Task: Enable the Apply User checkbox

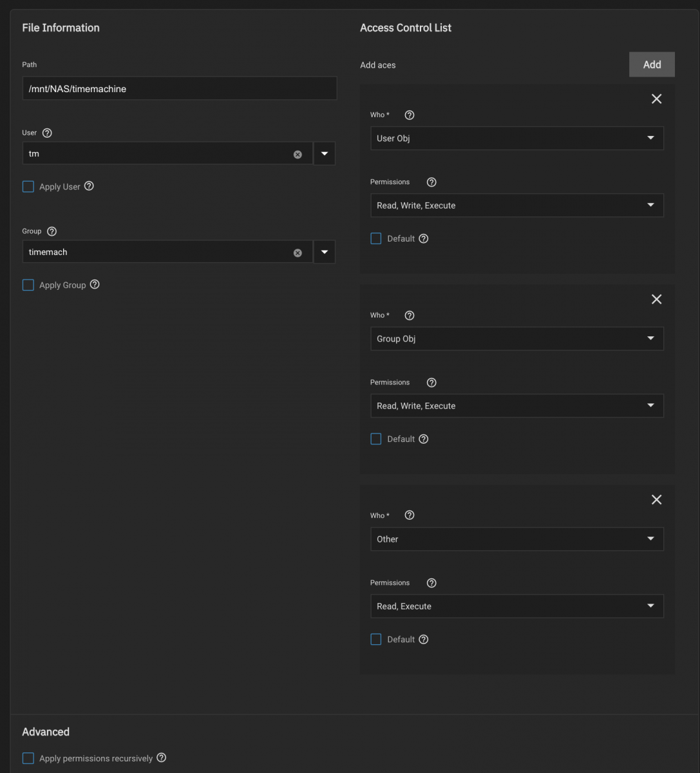Action: 28,187
